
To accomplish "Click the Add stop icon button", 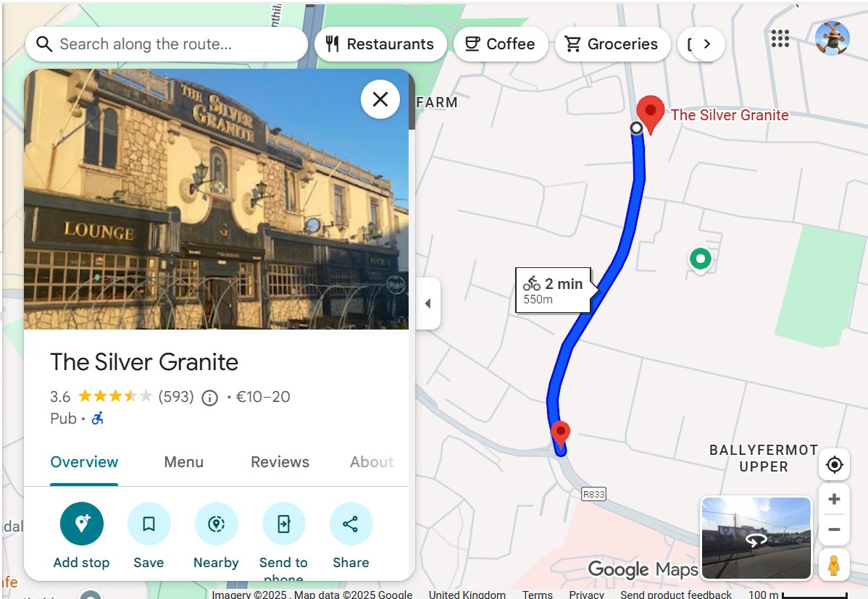I will [x=82, y=524].
